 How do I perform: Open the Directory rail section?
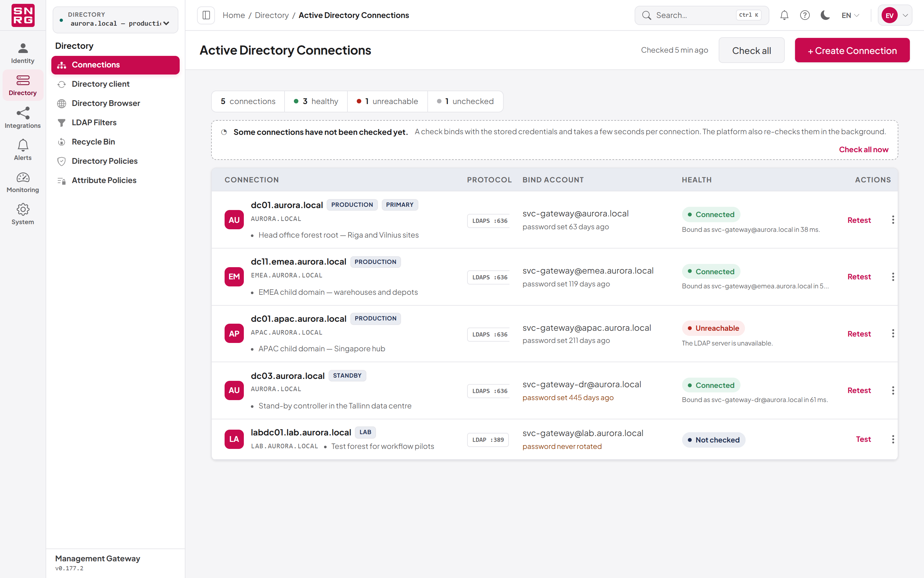click(23, 85)
